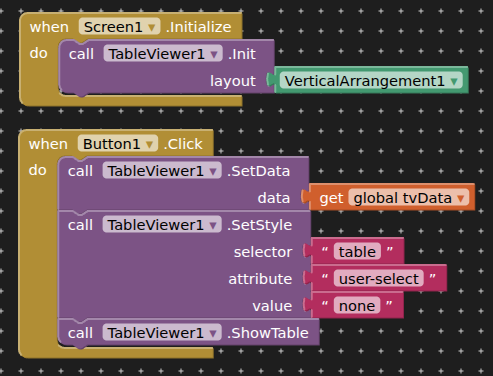Open TableViewer1 dropdown in the ShowTable call
493x376 pixels.
click(x=162, y=333)
